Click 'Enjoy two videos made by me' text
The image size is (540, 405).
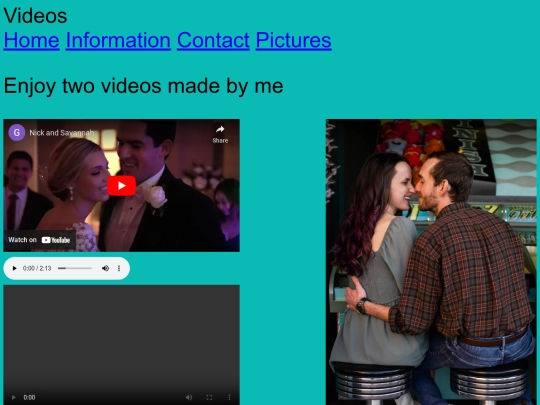[x=143, y=86]
